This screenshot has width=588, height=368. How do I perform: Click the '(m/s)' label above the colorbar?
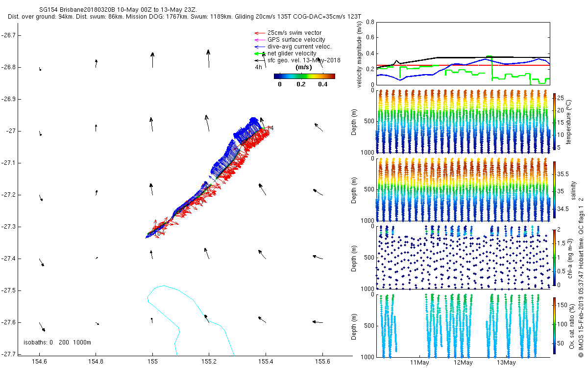coord(305,67)
